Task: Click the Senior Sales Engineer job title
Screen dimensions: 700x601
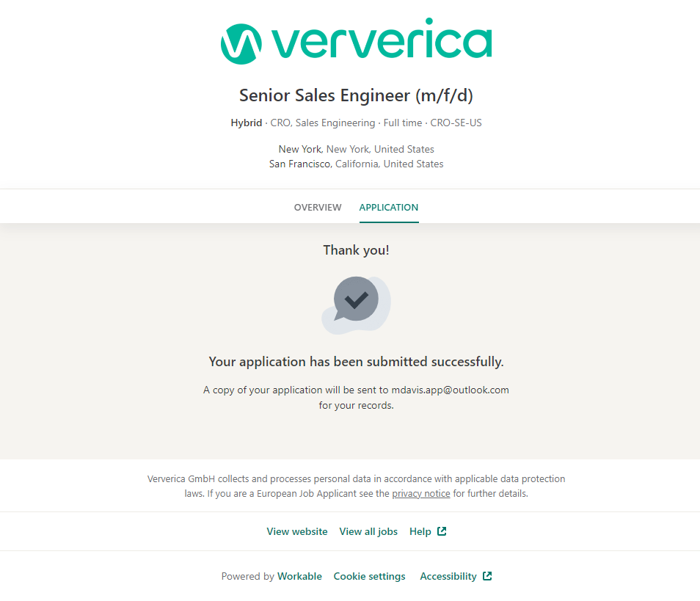Action: pyautogui.click(x=357, y=95)
